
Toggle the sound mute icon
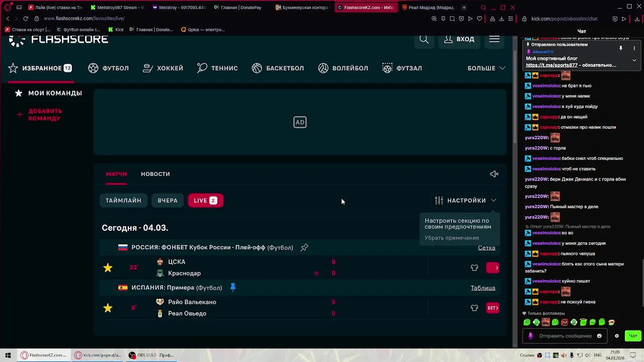click(494, 174)
